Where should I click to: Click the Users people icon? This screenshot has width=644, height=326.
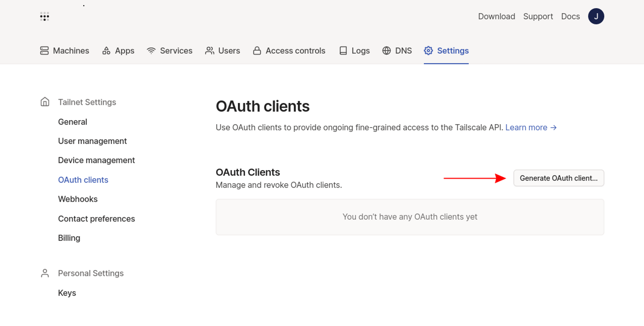(209, 51)
